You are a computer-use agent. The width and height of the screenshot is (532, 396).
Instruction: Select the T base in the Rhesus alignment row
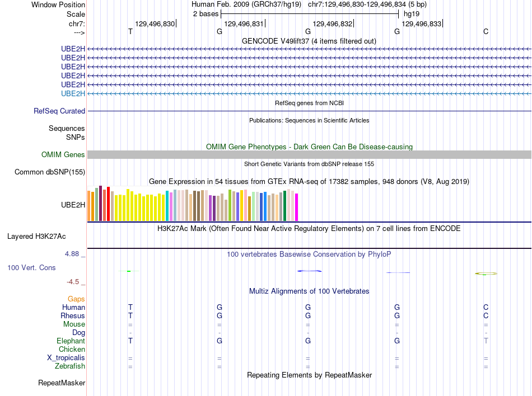click(x=130, y=315)
